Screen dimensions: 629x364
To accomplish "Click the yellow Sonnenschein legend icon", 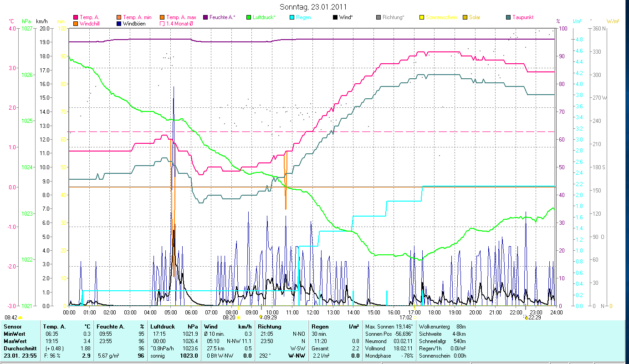I will (x=422, y=18).
